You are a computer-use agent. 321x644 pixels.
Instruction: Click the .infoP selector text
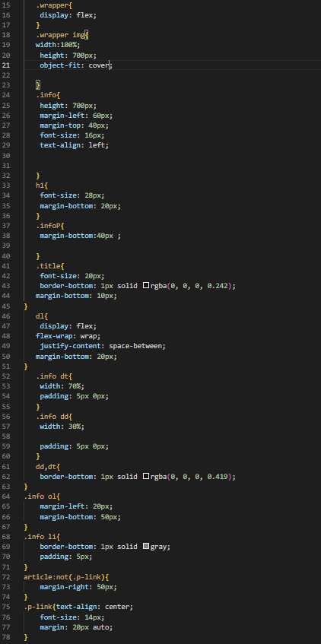[48, 226]
